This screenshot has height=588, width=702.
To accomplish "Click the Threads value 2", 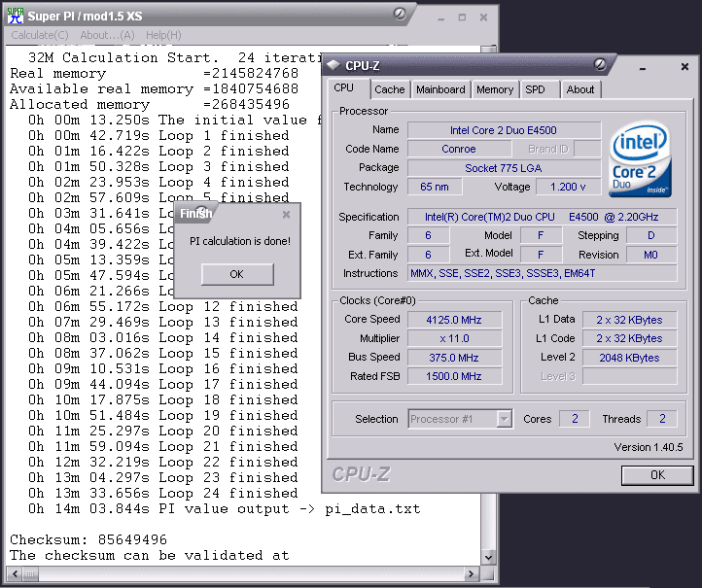I will coord(662,419).
